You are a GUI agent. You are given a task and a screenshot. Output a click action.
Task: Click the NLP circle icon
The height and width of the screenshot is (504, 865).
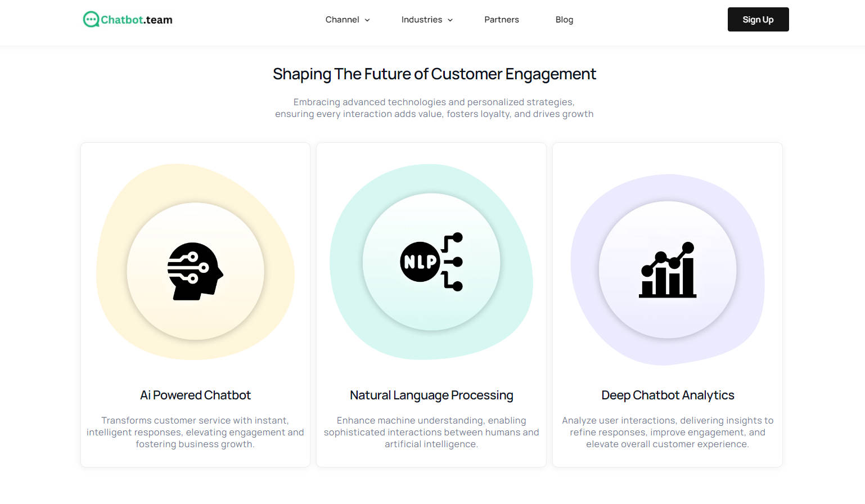click(419, 262)
